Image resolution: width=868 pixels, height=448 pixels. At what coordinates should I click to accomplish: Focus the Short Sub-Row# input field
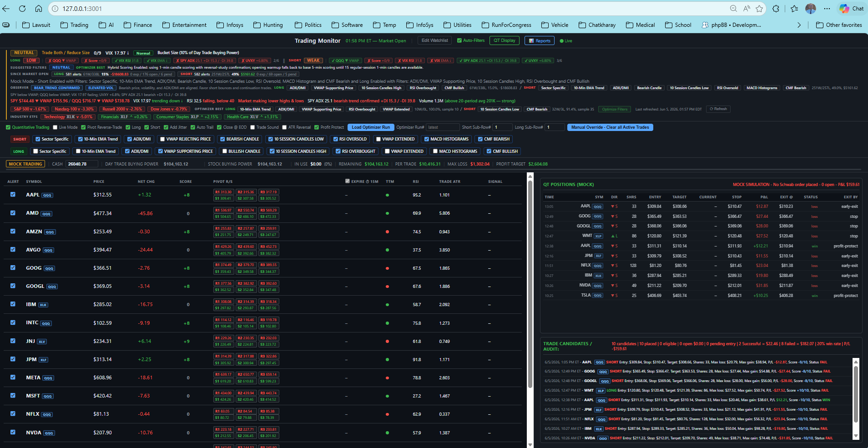(x=502, y=127)
